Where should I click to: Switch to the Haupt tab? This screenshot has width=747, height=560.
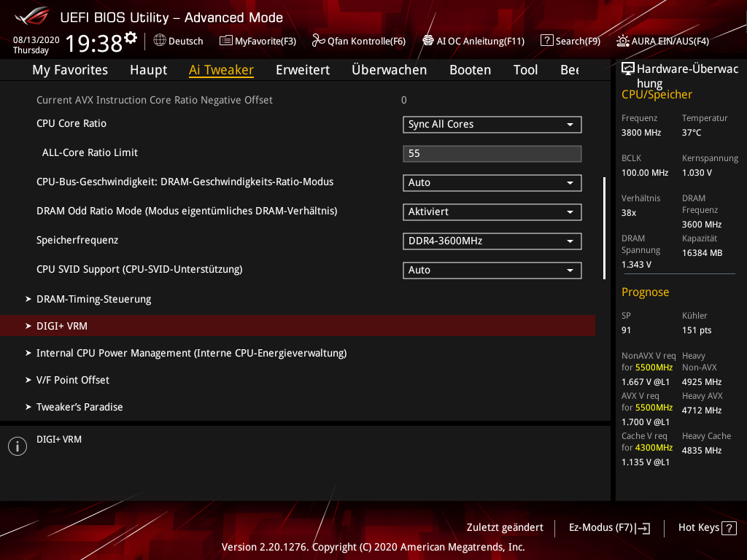149,70
